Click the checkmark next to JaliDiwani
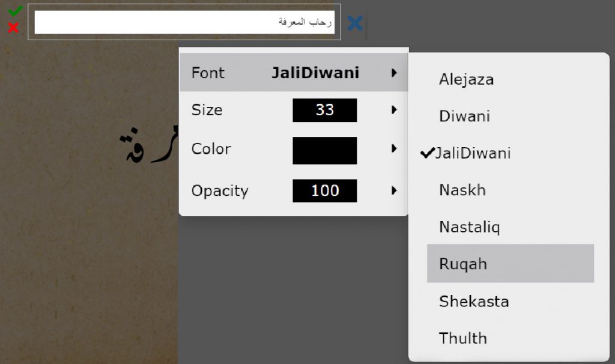Viewport: 615px width, 364px height. (427, 153)
